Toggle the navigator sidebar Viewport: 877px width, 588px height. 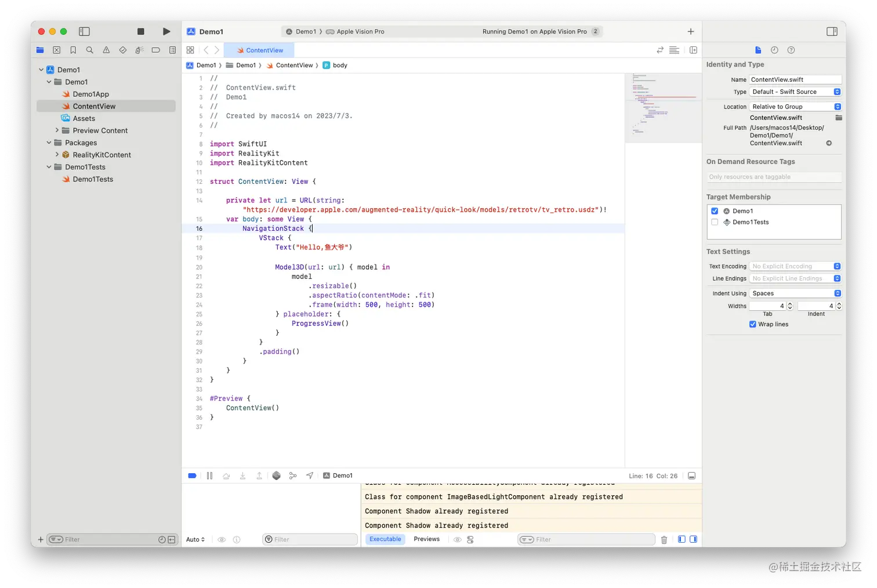[x=84, y=31]
